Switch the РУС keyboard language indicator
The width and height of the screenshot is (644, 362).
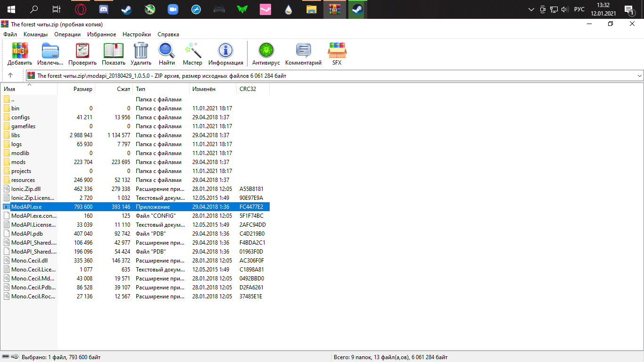[579, 9]
